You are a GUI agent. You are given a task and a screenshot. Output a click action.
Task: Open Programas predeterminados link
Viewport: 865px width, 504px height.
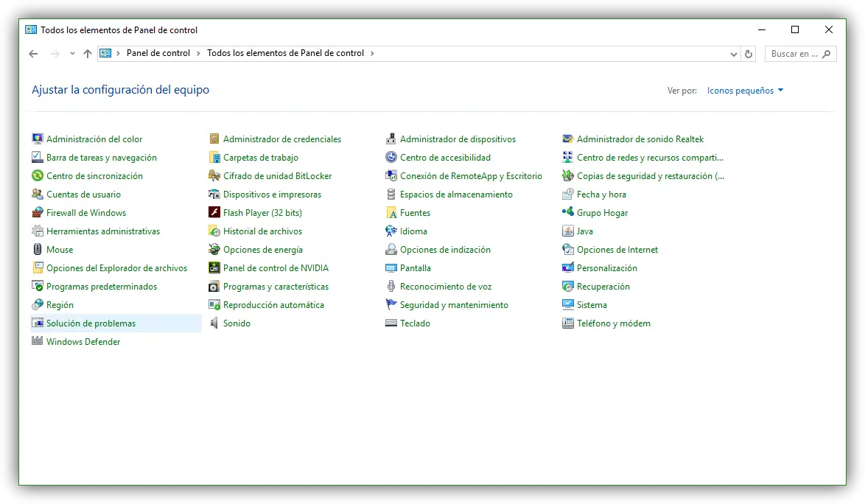[x=102, y=287]
